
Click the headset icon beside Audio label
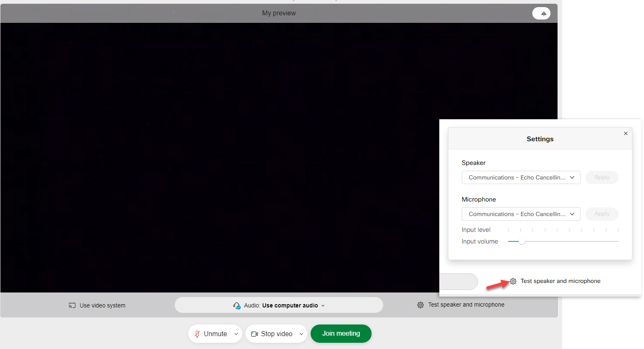[x=237, y=306]
